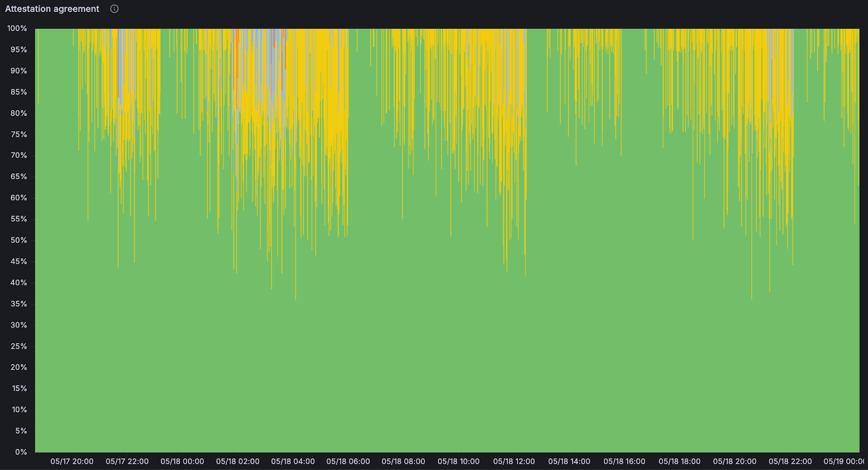Click the 75% label on the y-axis
The image size is (868, 470).
pos(18,134)
